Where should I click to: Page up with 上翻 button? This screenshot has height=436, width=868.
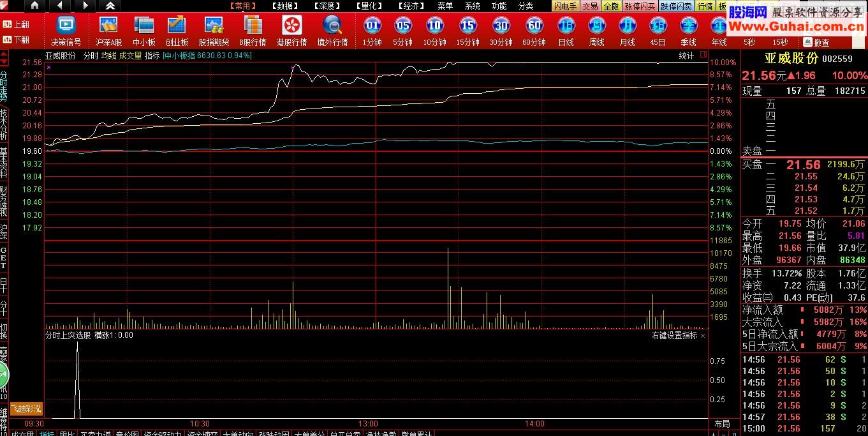pos(17,24)
